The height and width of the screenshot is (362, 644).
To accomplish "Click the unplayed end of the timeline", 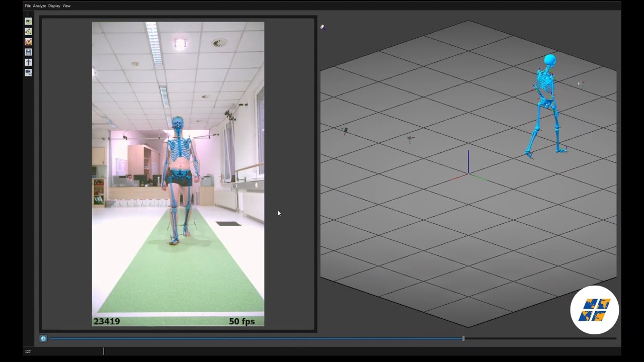I will pos(540,338).
